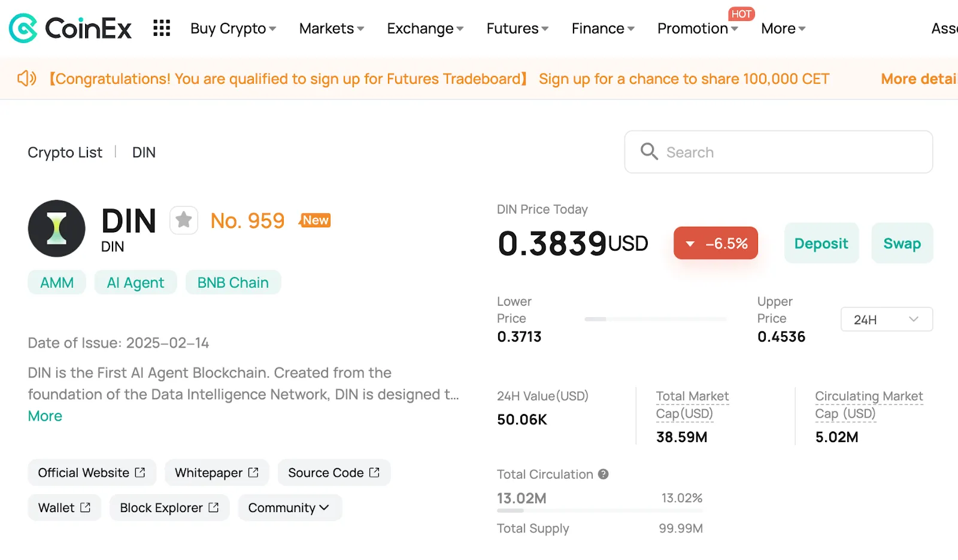
Task: Open the 24H time range dropdown
Action: pos(887,319)
